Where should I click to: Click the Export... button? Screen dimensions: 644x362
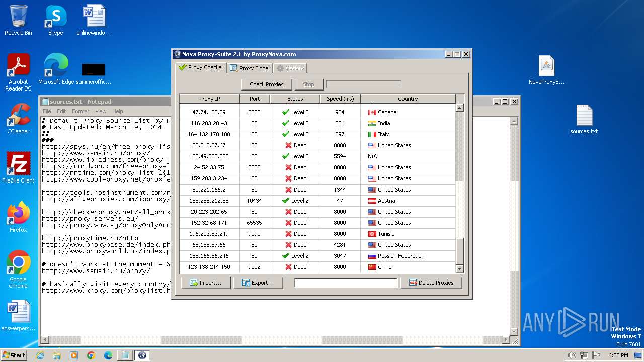pos(258,283)
